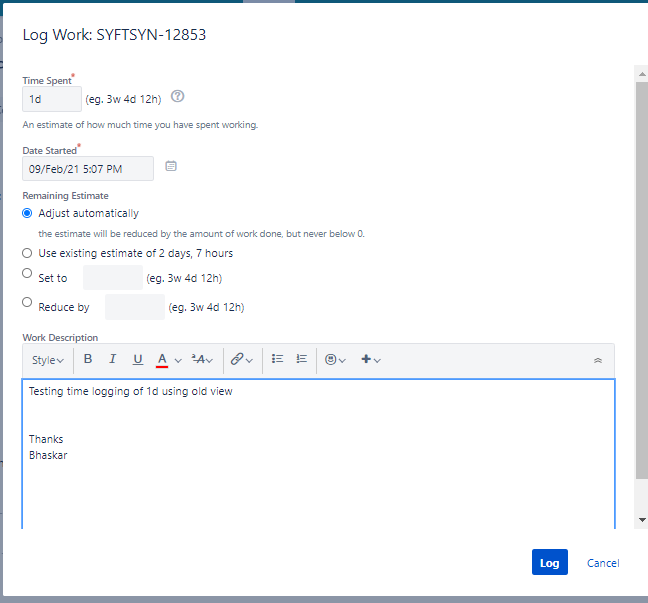Click the vertical scrollbar thumb
This screenshot has width=648, height=603.
[642, 280]
